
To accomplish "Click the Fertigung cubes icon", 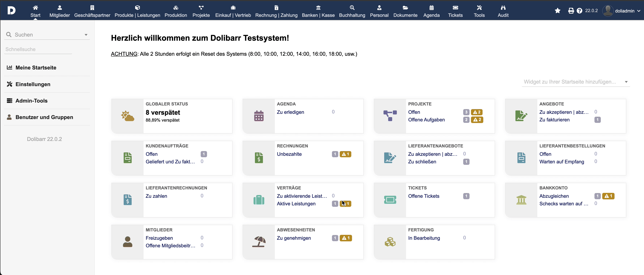I will pyautogui.click(x=390, y=242).
